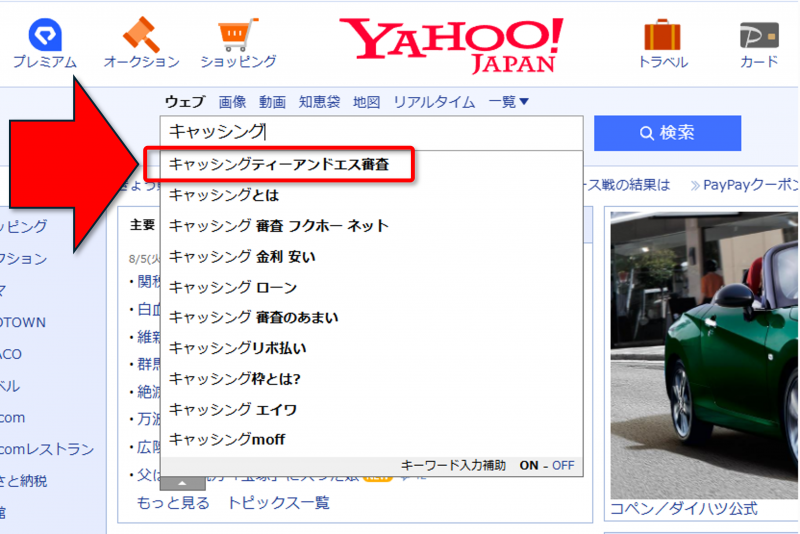Select the 知恵袋 search tab
Viewport: 800px width, 534px height.
pyautogui.click(x=319, y=101)
